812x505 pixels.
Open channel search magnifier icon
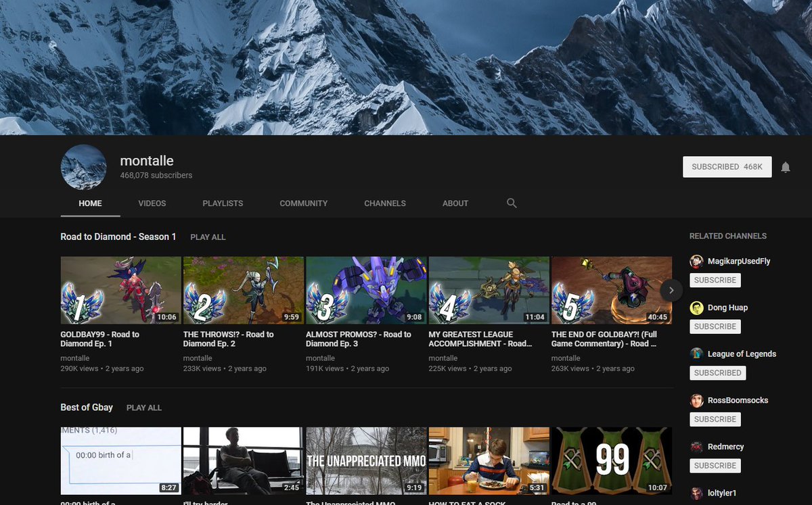pos(512,203)
